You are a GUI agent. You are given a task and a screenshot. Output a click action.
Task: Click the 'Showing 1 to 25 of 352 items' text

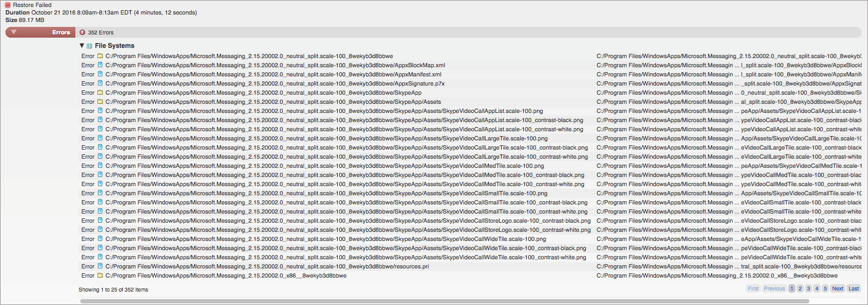pyautogui.click(x=113, y=289)
